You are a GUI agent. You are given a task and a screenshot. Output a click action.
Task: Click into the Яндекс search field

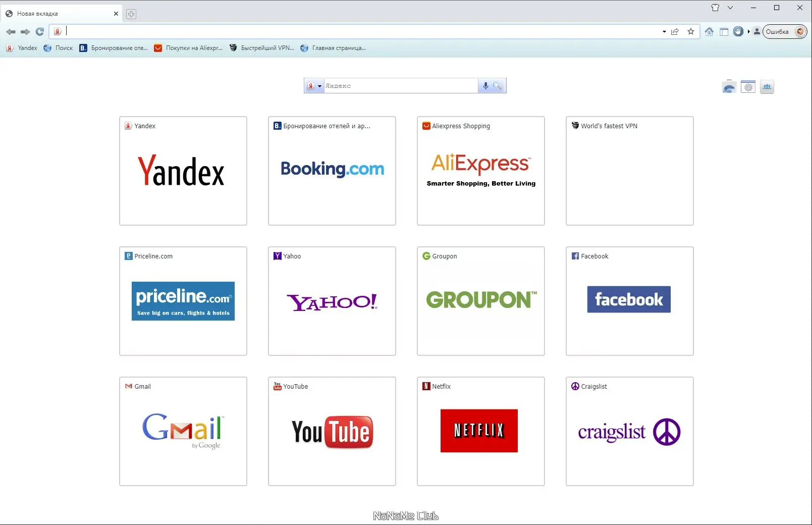[401, 86]
